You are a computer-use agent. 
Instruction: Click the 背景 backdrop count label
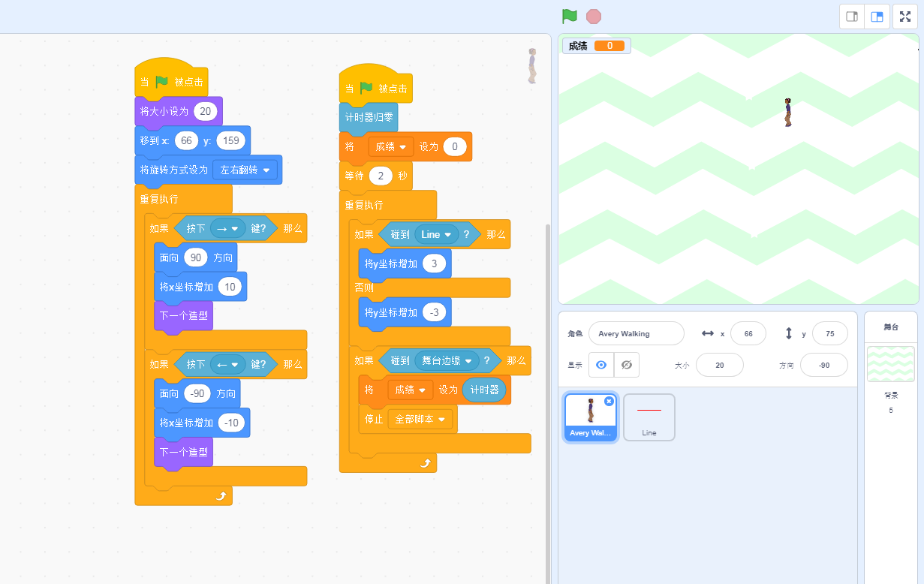tap(891, 395)
